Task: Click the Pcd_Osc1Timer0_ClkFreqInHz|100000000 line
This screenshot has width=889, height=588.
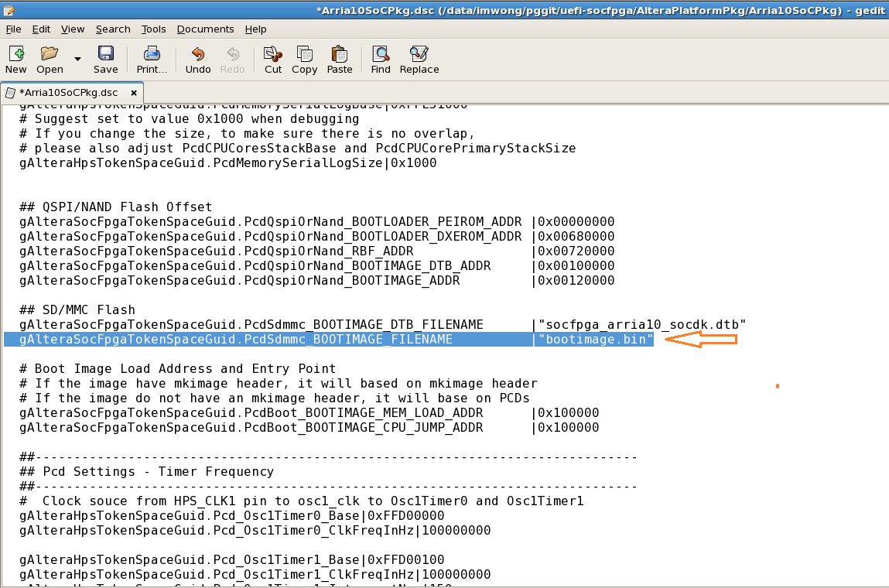Action: (255, 530)
